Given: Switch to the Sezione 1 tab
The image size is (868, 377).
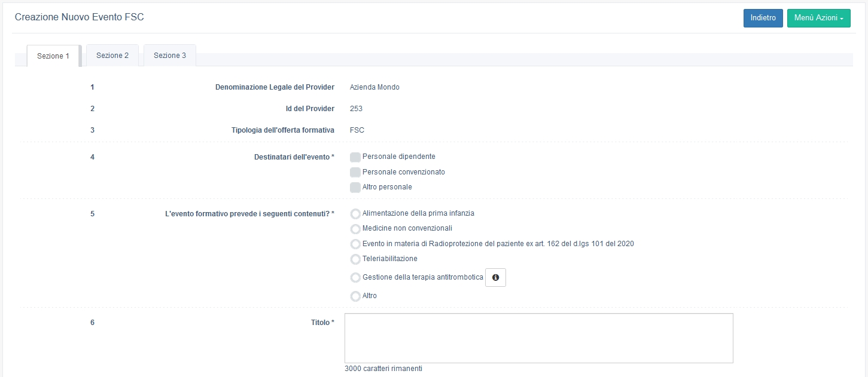Looking at the screenshot, I should (53, 56).
